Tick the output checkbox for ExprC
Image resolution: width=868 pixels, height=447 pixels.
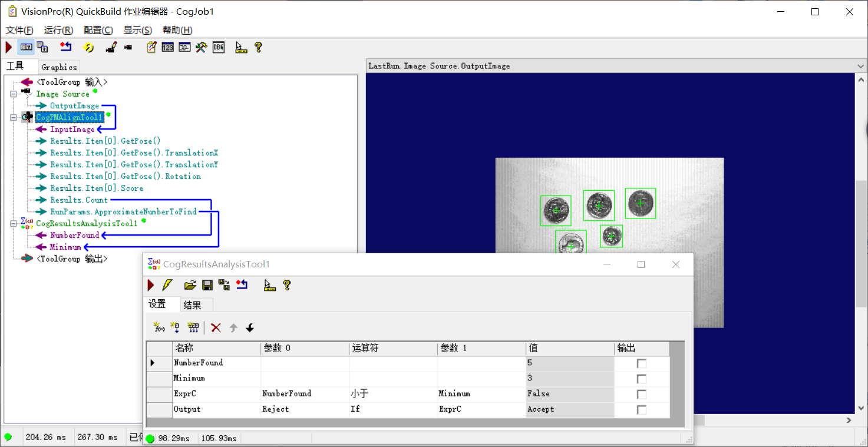(642, 394)
